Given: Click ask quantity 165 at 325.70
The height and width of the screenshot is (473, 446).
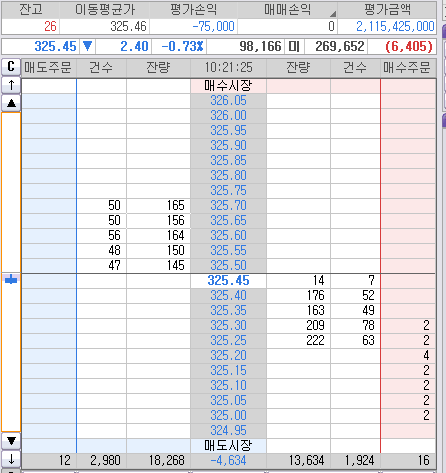Looking at the screenshot, I should coord(158,206).
